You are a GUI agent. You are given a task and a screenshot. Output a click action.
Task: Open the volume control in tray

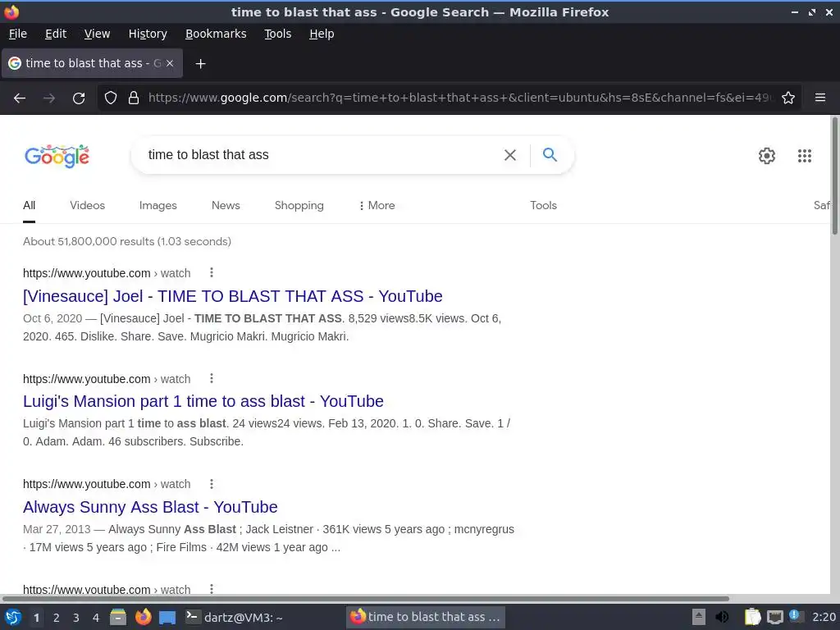click(x=722, y=617)
